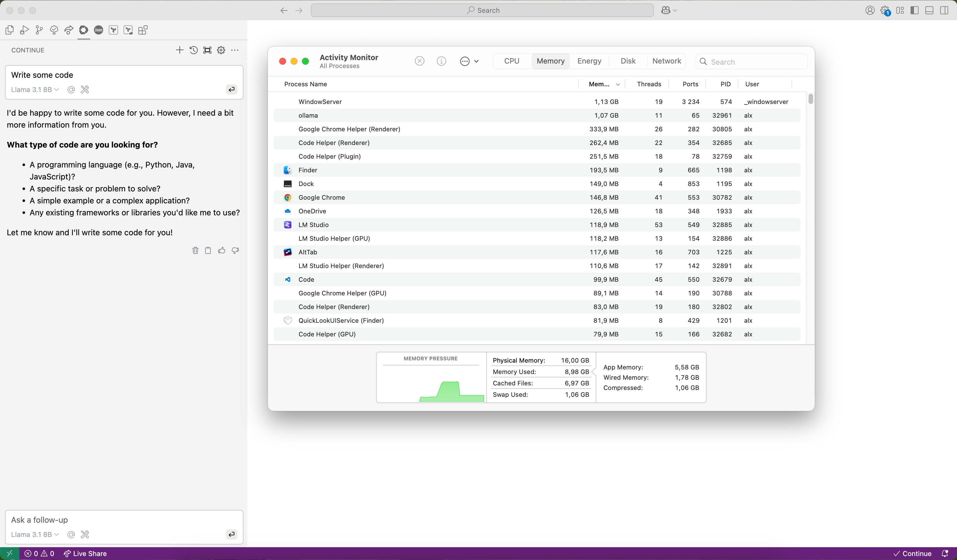Expand Llama 3.1 8B dropdown in follow-up box
Image resolution: width=957 pixels, height=560 pixels.
click(x=35, y=534)
